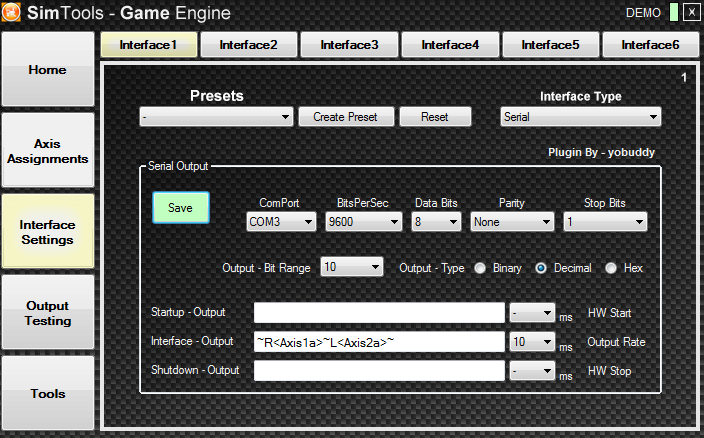This screenshot has width=704, height=438.
Task: Open the Parity dropdown
Action: tap(512, 222)
